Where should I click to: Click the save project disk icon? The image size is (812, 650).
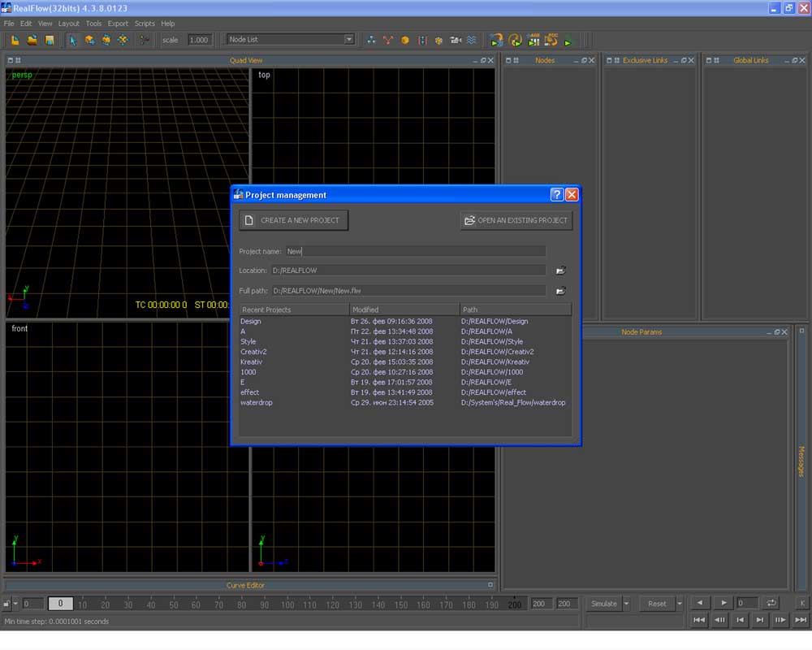point(49,40)
